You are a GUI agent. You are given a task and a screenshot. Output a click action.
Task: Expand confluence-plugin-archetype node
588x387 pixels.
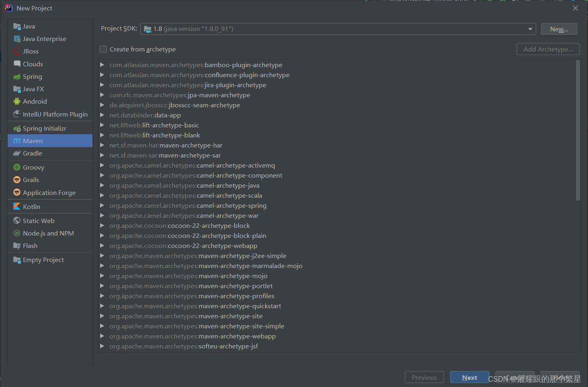pyautogui.click(x=102, y=75)
